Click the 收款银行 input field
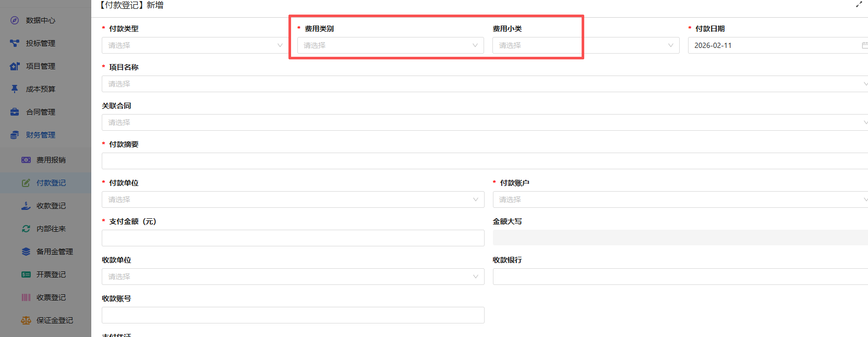Viewport: 868px width, 337px height. click(x=680, y=277)
